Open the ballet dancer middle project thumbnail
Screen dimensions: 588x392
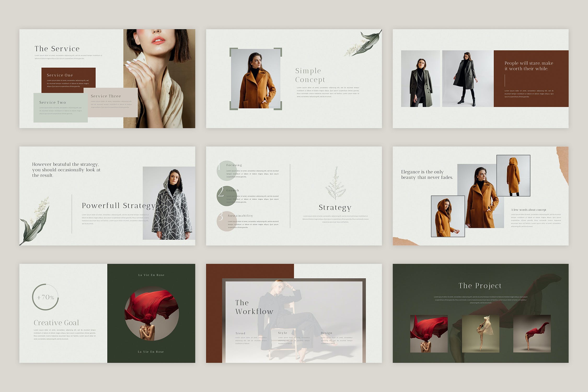point(480,334)
